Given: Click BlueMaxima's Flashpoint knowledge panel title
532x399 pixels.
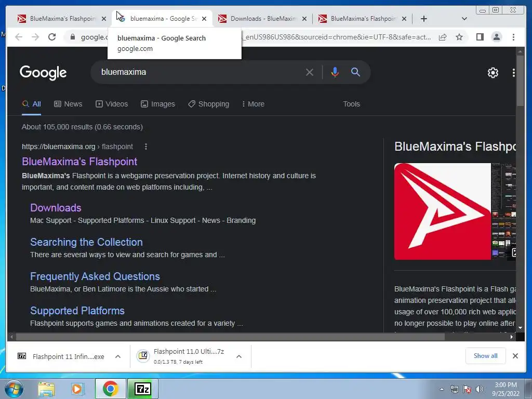Looking at the screenshot, I should coord(455,147).
